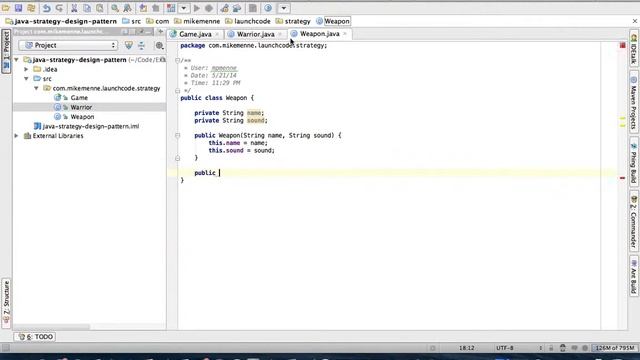Click the Weapon breadcrumb
640x360 pixels.
click(x=333, y=21)
